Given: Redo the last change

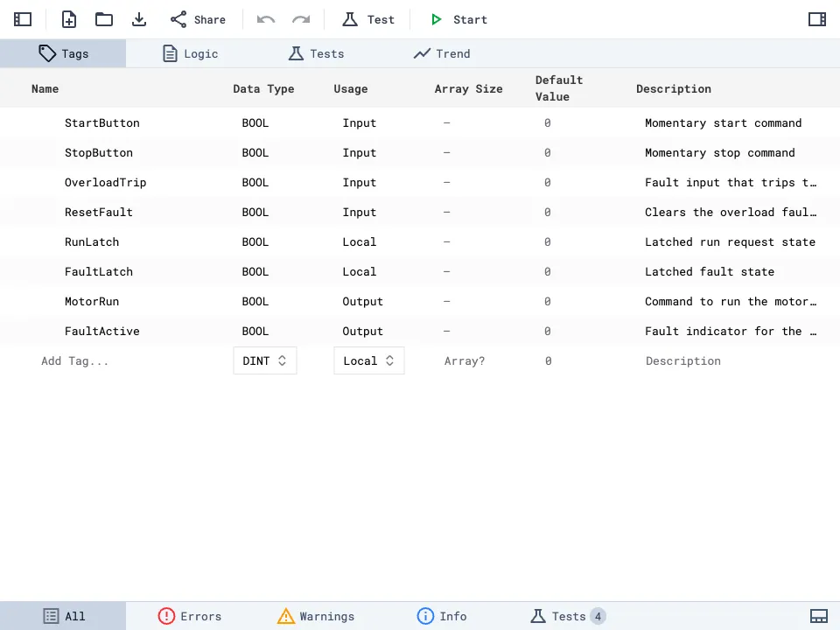Looking at the screenshot, I should (x=297, y=19).
